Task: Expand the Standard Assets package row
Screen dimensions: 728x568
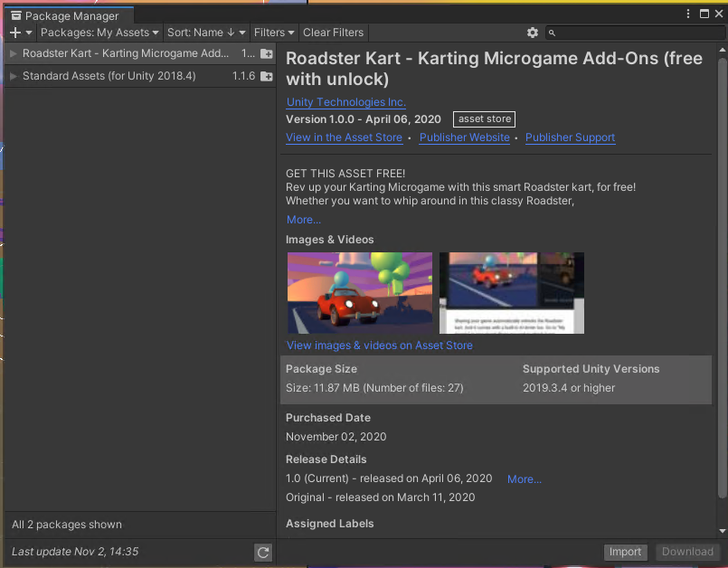Action: pos(14,76)
